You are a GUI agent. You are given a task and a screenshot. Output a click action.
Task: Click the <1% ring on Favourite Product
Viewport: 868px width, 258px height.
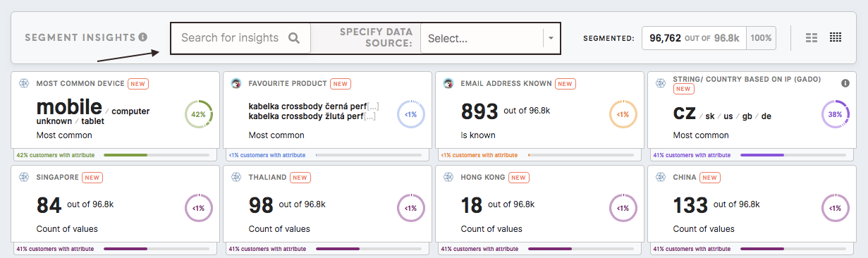411,113
